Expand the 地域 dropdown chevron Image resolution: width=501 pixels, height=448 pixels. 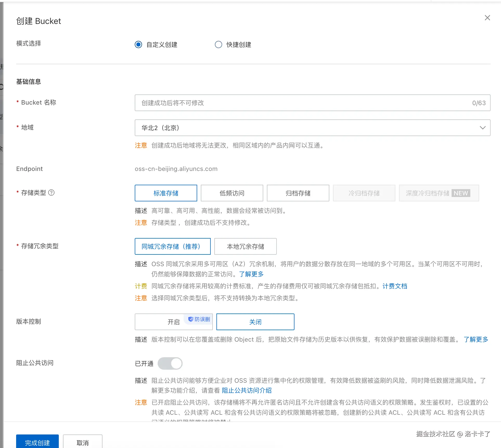[483, 128]
